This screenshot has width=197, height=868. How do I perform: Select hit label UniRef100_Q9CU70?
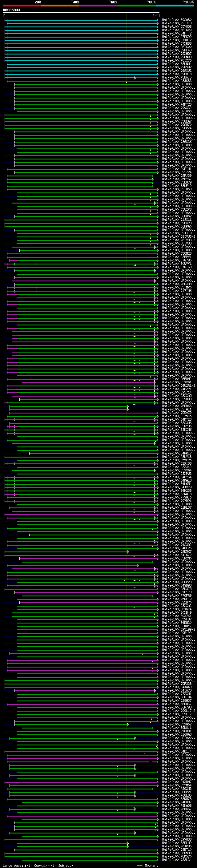coord(177,125)
